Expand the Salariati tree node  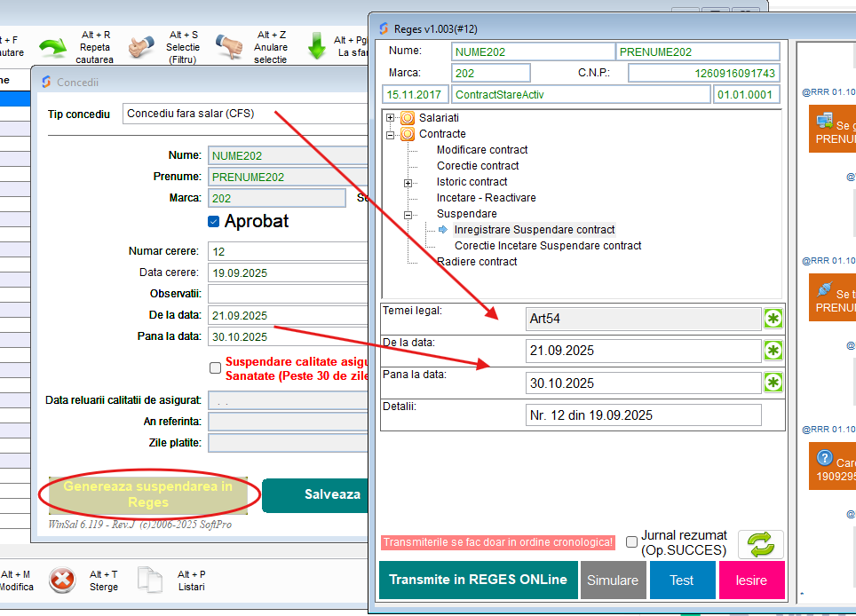coord(391,117)
